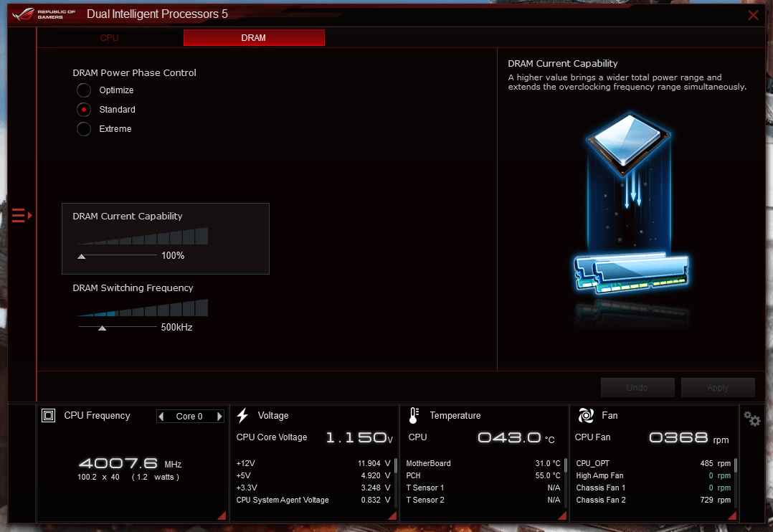This screenshot has height=532, width=773.
Task: Open the side menu with red hamburger icon
Action: (x=22, y=216)
